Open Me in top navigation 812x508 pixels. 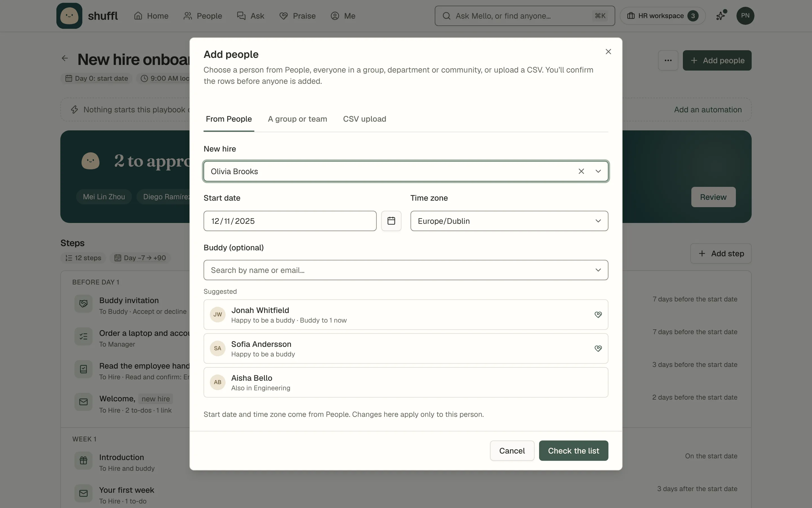(343, 16)
